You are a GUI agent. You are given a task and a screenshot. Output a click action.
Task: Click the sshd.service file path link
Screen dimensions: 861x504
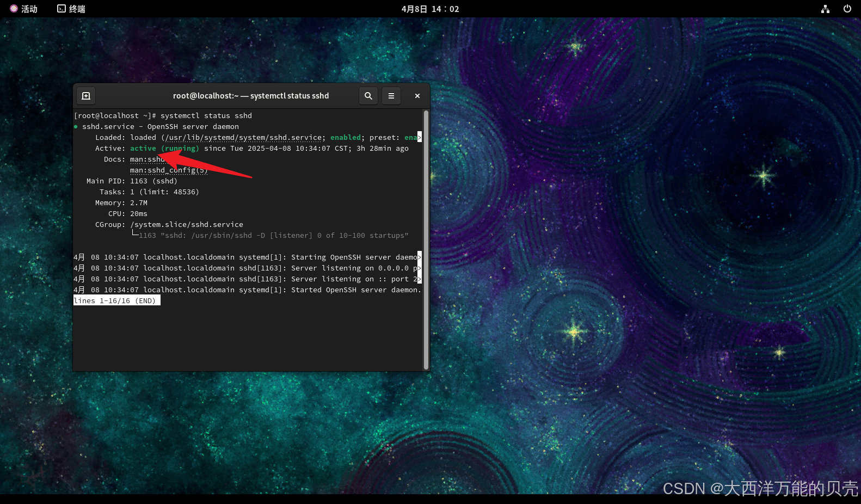[x=243, y=138]
